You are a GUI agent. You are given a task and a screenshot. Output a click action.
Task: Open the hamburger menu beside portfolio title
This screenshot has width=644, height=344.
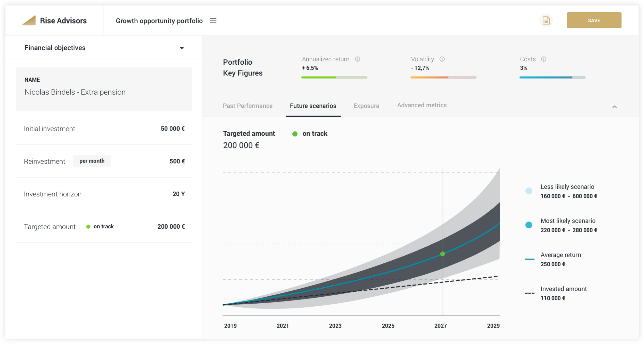point(213,21)
